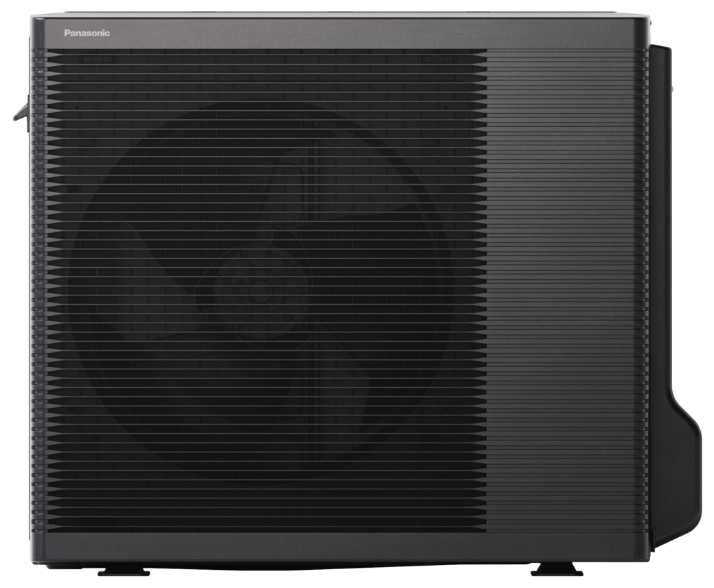Select the right side panel
This screenshot has height=588, width=714.
(x=565, y=279)
